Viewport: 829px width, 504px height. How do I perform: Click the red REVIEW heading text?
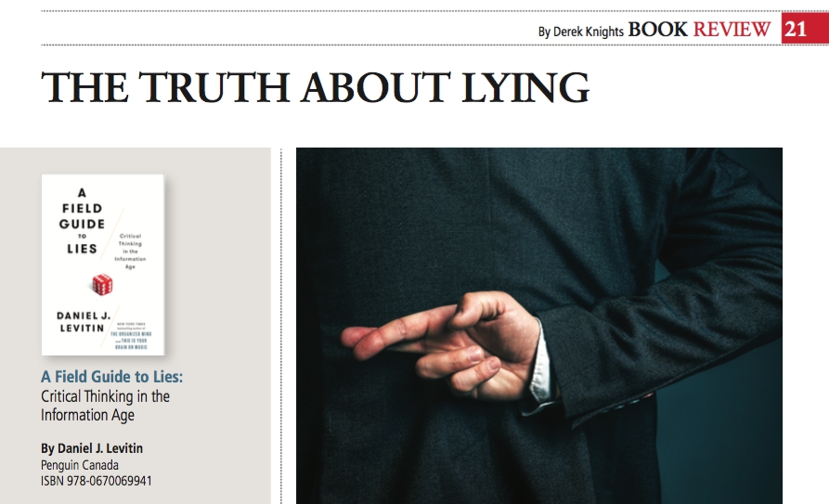pos(732,30)
